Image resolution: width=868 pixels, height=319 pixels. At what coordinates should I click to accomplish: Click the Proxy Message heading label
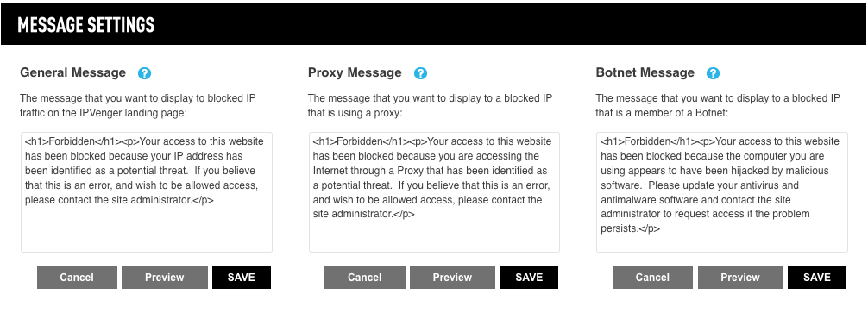355,73
